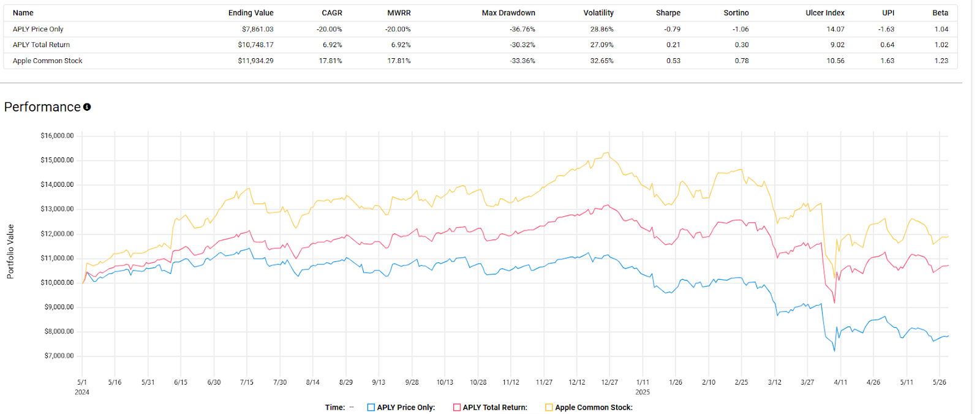The image size is (980, 414).
Task: Click Ulcer Index value 14.07
Action: pyautogui.click(x=836, y=29)
